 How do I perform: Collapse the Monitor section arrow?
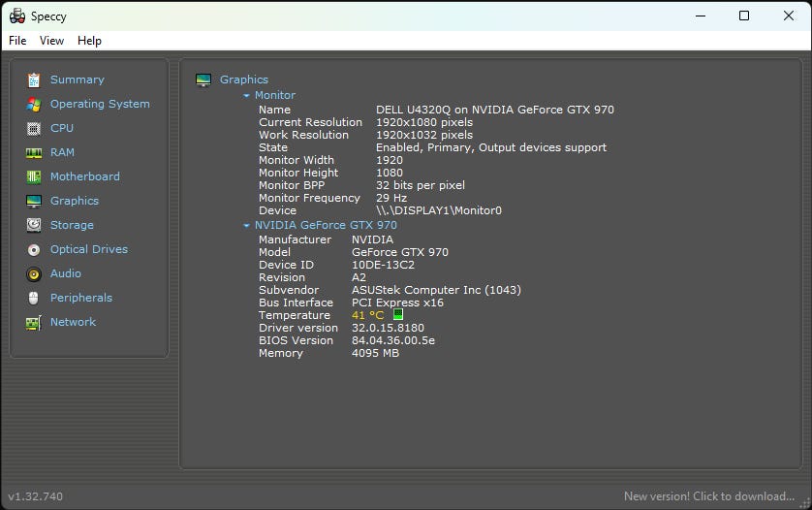[246, 95]
